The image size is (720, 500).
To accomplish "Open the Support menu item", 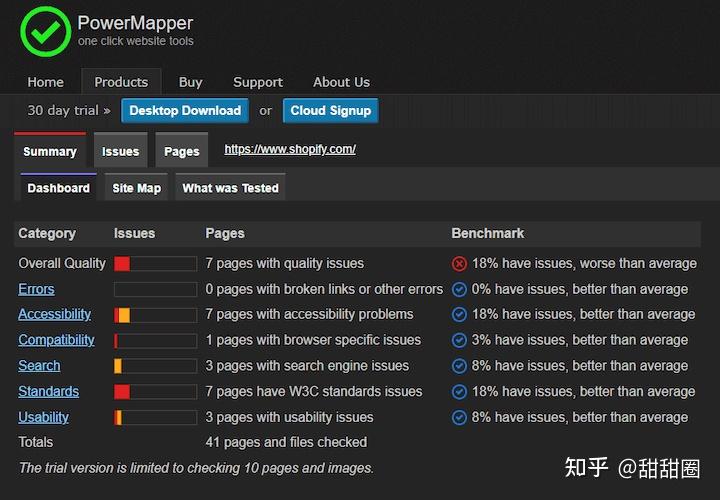I will [258, 82].
